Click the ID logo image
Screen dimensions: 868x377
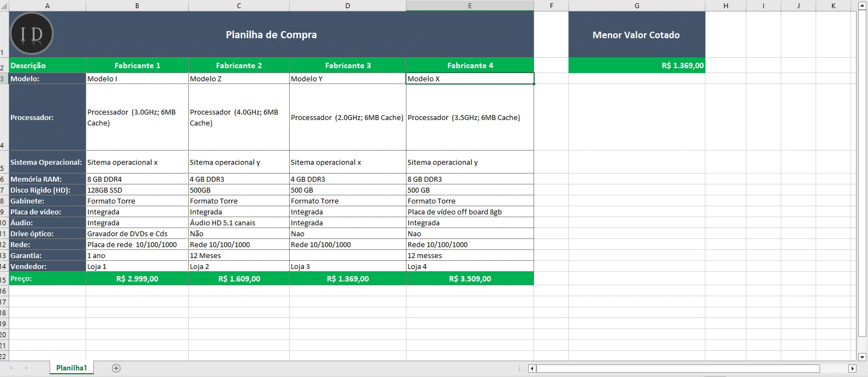click(x=32, y=34)
